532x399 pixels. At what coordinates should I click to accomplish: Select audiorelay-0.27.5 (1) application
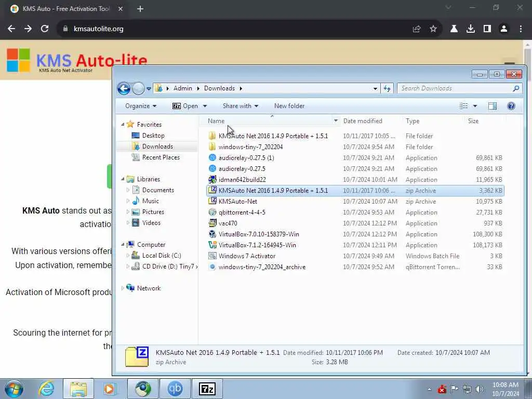[x=246, y=158]
